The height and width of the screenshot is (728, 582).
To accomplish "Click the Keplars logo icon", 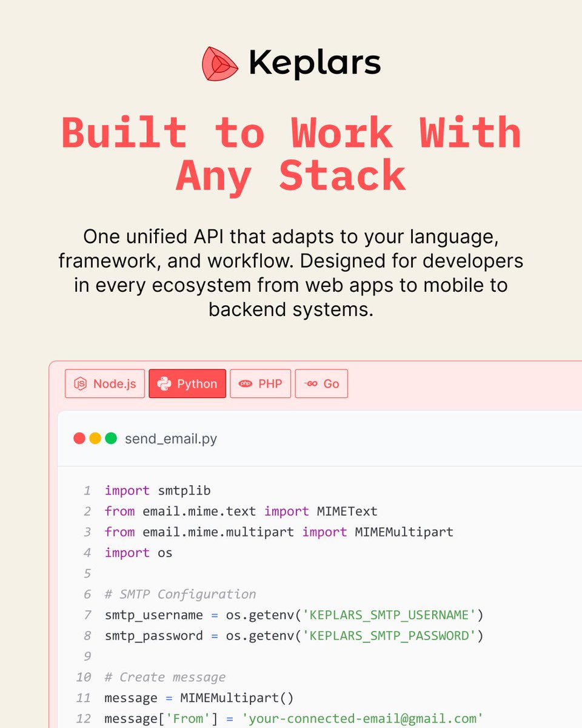I will [x=221, y=64].
